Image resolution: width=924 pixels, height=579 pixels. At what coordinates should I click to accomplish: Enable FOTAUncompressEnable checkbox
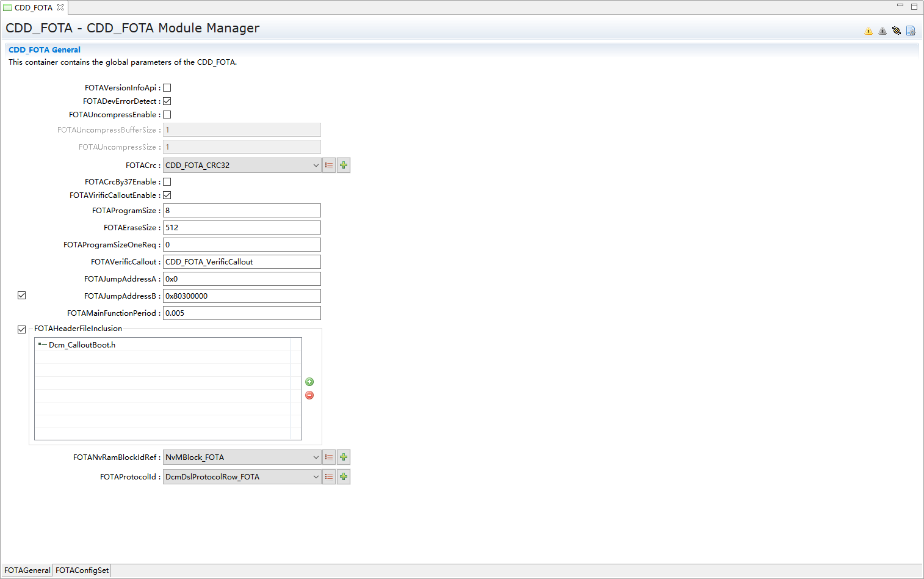[167, 115]
